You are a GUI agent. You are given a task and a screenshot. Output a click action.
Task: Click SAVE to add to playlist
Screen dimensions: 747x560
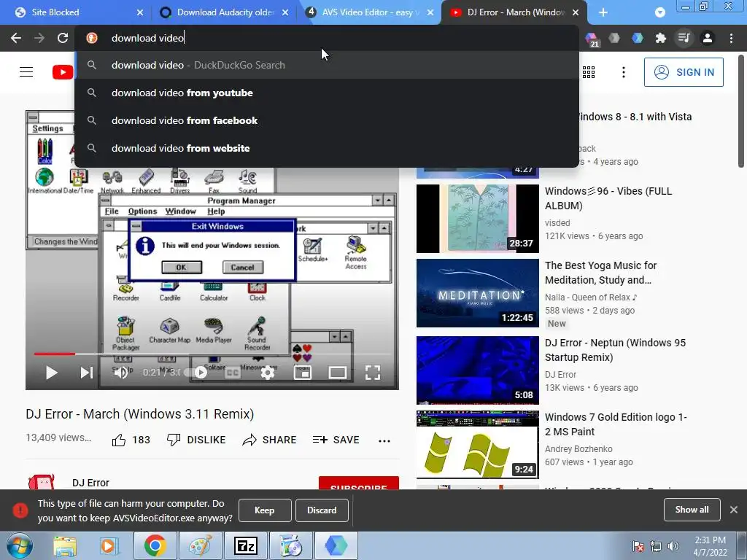(336, 440)
